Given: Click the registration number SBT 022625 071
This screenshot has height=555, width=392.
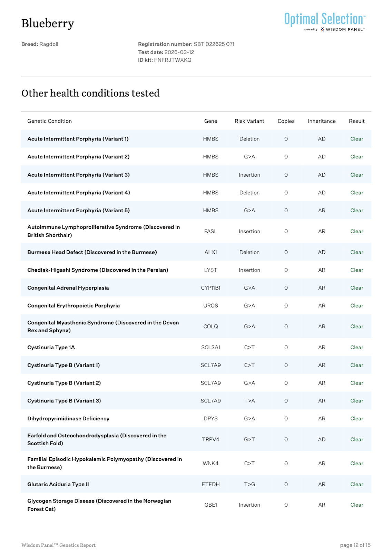Looking at the screenshot, I should point(214,44).
